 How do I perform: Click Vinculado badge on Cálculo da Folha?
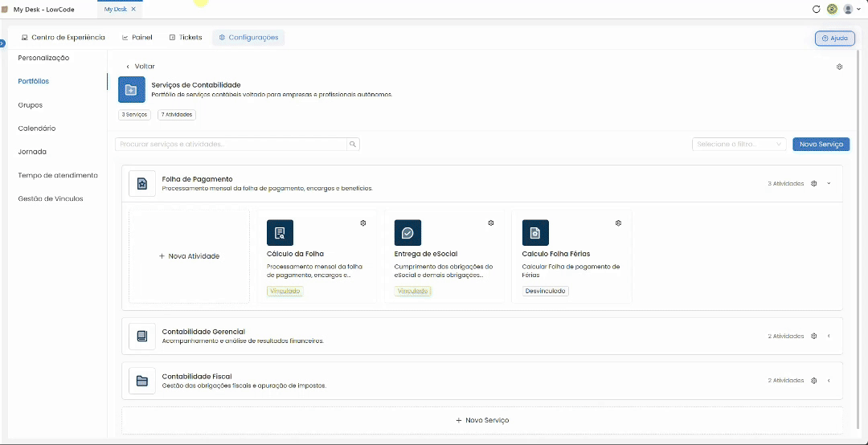[285, 291]
